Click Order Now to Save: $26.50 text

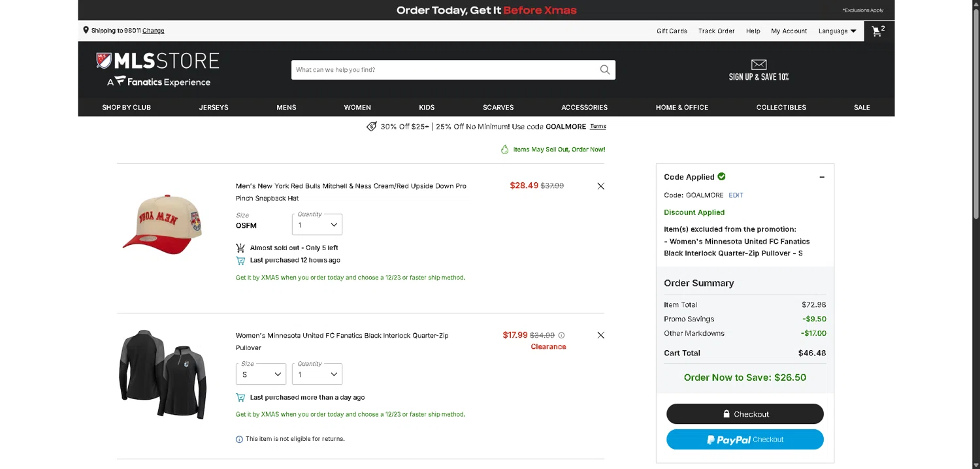745,378
